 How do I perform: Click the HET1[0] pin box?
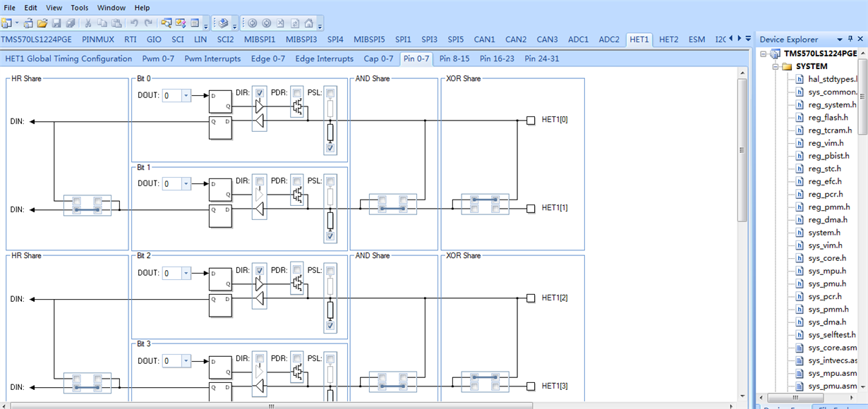point(531,121)
